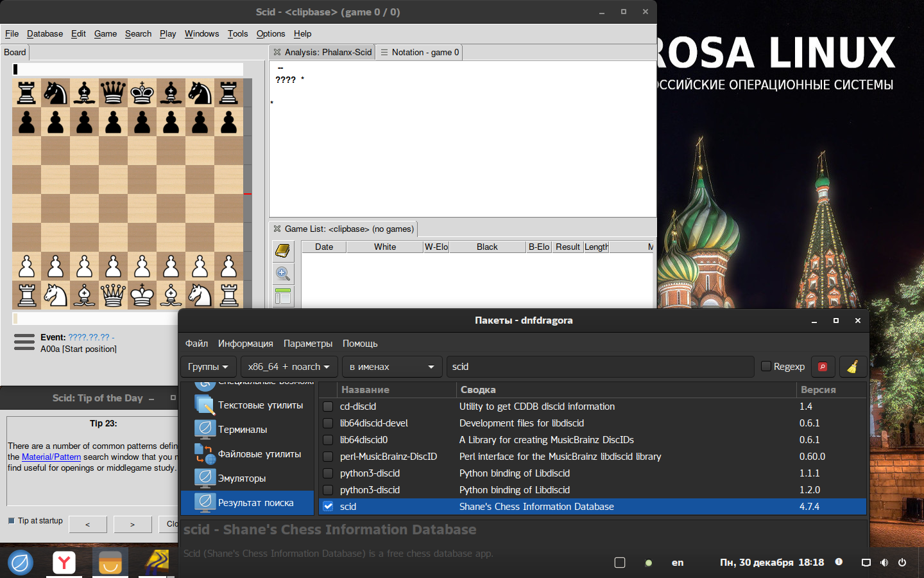The width and height of the screenshot is (924, 578).
Task: Click the red search button in dnfdragora
Action: (823, 367)
